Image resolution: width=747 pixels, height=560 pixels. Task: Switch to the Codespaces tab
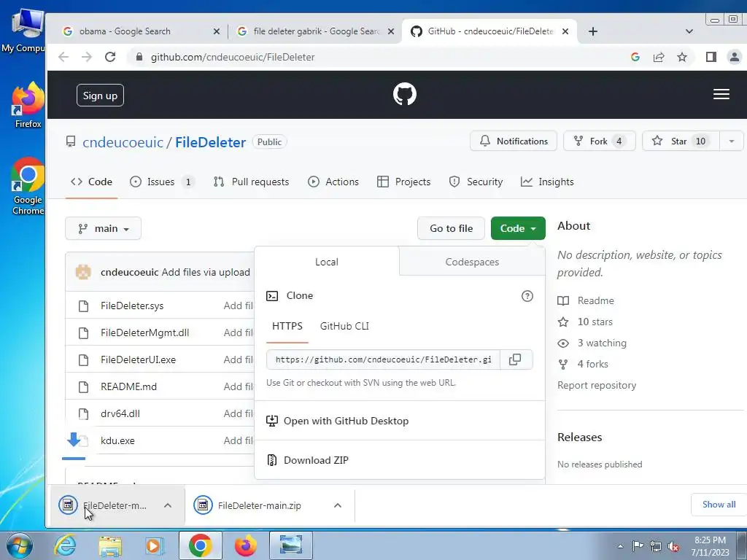[472, 262]
